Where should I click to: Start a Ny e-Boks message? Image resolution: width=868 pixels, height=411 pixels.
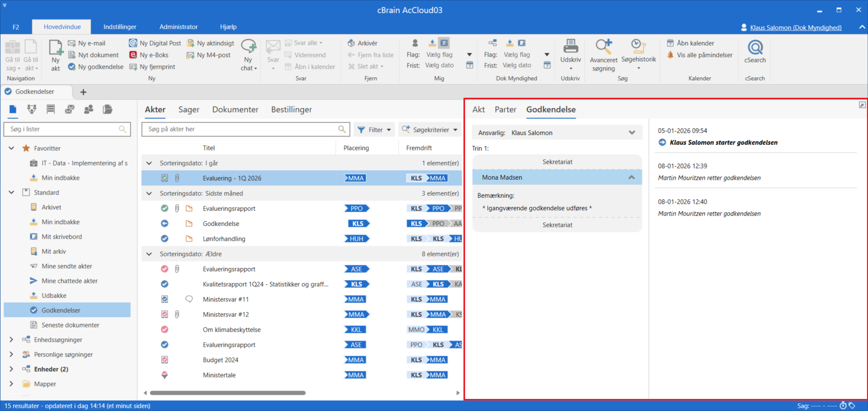coord(149,55)
